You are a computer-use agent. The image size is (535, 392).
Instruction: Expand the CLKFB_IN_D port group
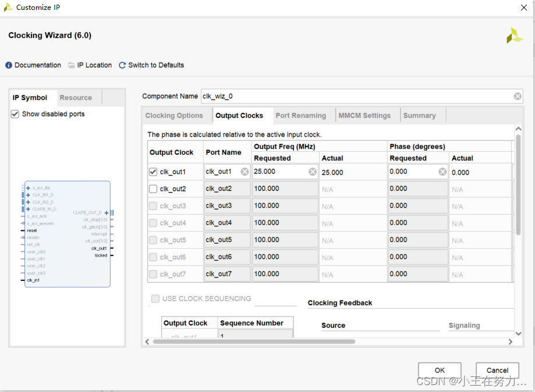coord(29,209)
